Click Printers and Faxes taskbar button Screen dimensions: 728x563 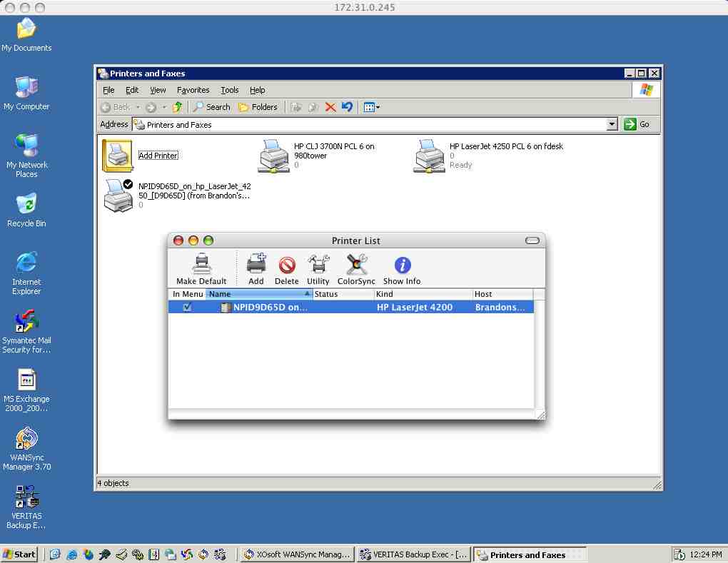(530, 554)
